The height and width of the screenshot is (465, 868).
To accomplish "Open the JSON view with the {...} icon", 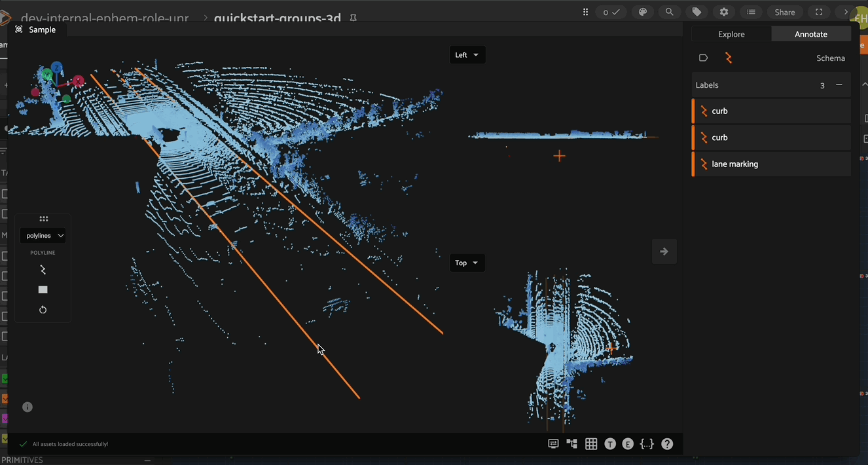I will [x=647, y=443].
